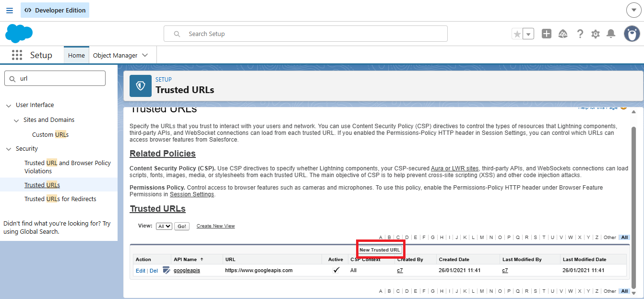Open the user profile avatar
This screenshot has height=299, width=644.
tap(632, 34)
